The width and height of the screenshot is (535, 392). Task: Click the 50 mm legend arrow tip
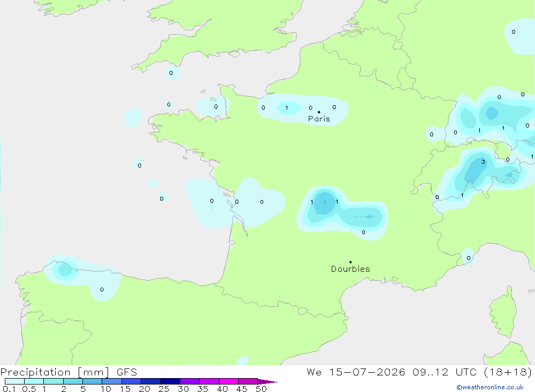coord(267,381)
